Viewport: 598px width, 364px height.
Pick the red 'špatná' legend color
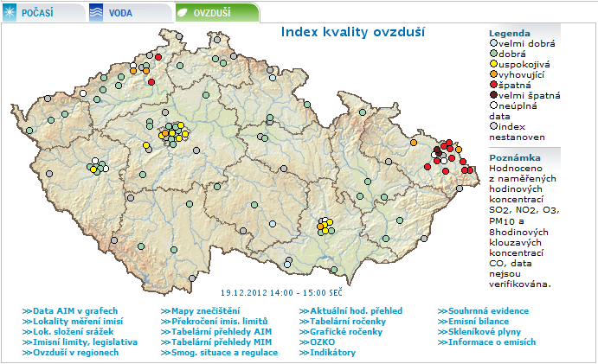click(x=493, y=84)
